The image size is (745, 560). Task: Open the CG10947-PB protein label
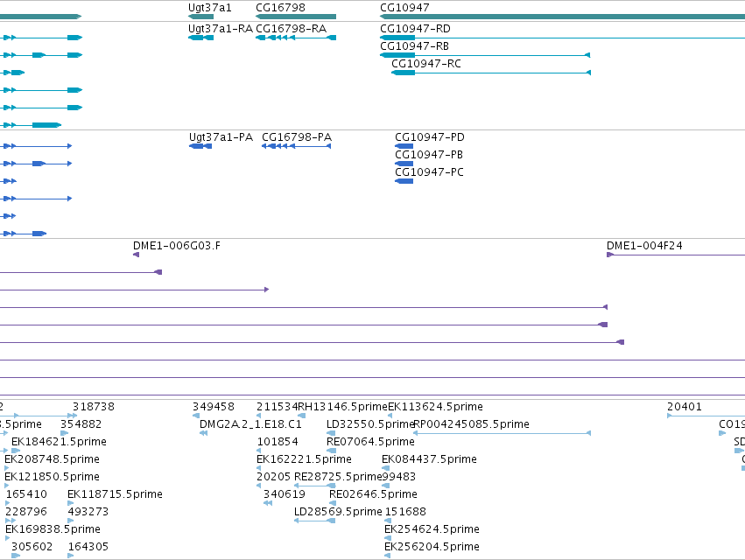click(x=429, y=156)
